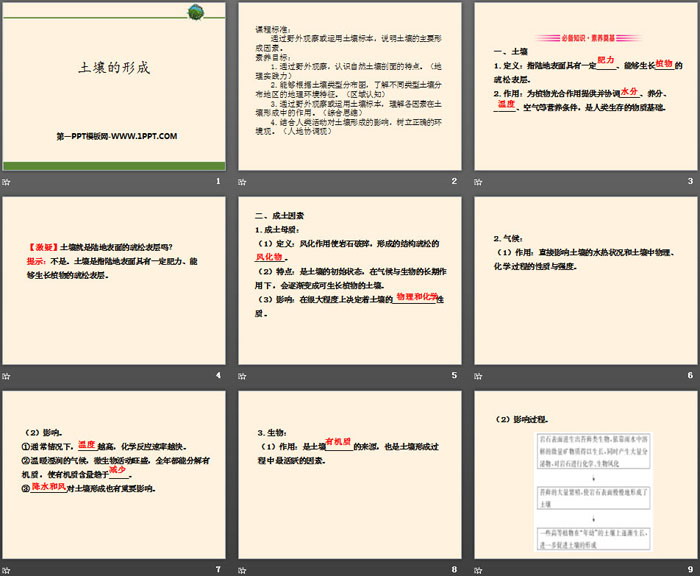This screenshot has height=576, width=700.
Task: Click slide number 5 label
Action: 454,375
